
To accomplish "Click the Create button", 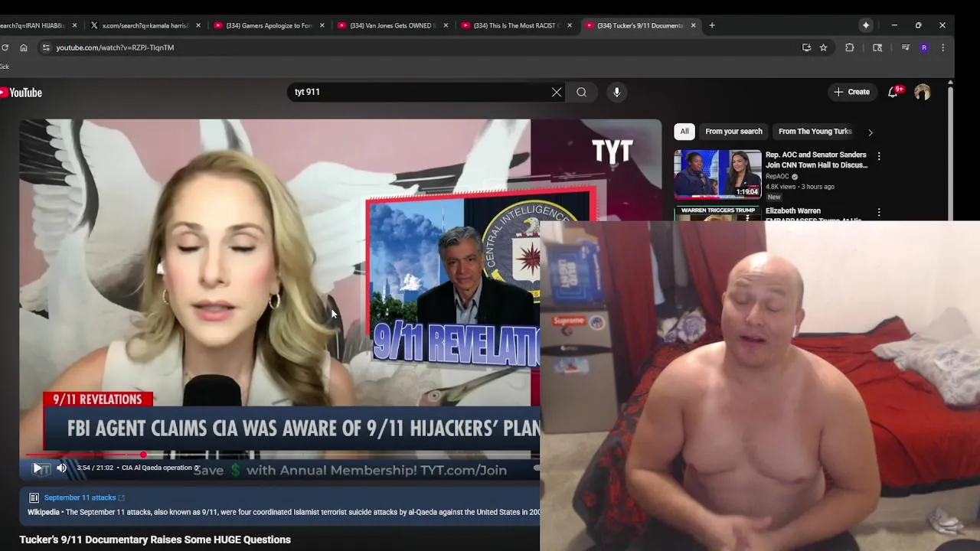I will (851, 92).
